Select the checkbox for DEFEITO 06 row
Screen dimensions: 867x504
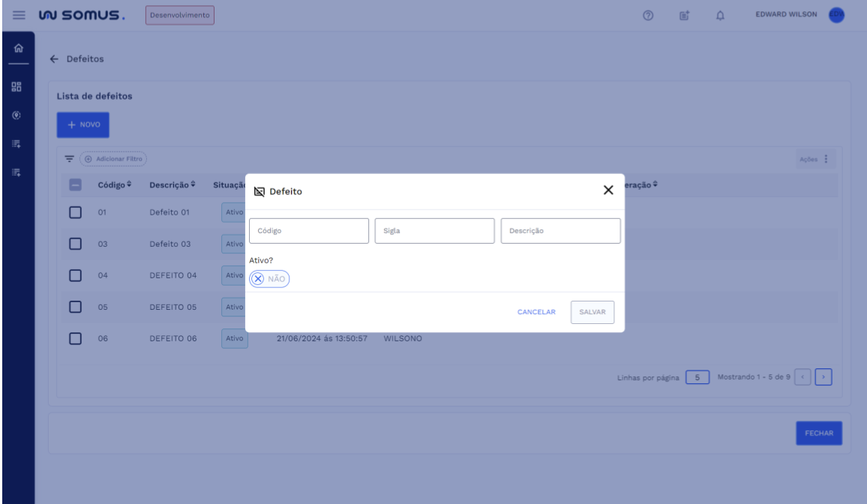(x=75, y=338)
